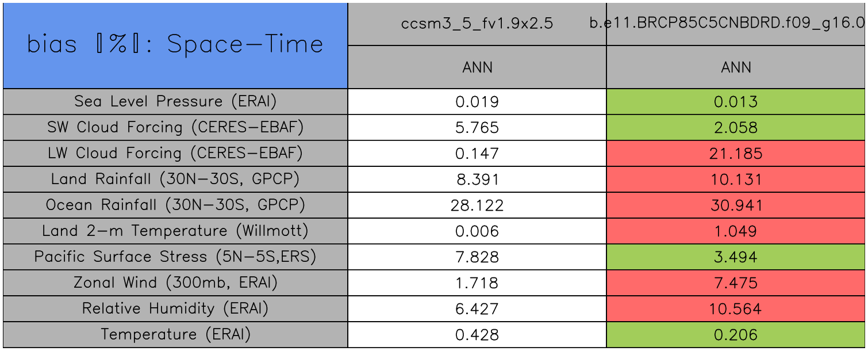Click the Zonal Wind (300mb, ERAI) label
The height and width of the screenshot is (351, 868).
[175, 283]
